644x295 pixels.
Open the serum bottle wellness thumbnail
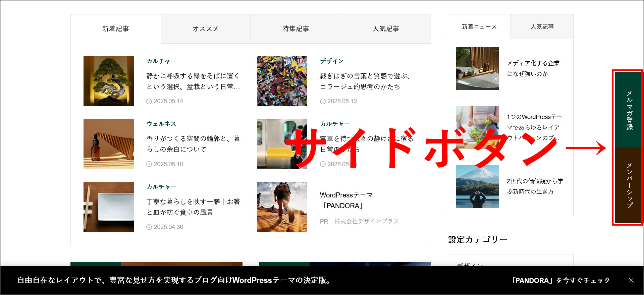point(109,144)
